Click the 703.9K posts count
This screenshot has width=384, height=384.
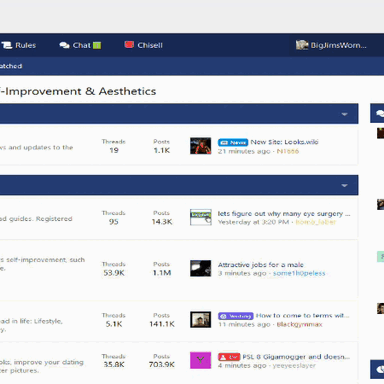[162, 365]
